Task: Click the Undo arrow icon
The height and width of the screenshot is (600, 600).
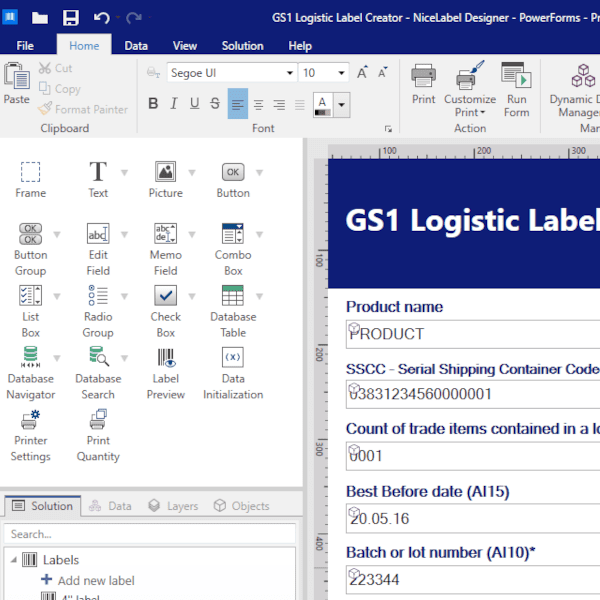Action: pyautogui.click(x=101, y=18)
